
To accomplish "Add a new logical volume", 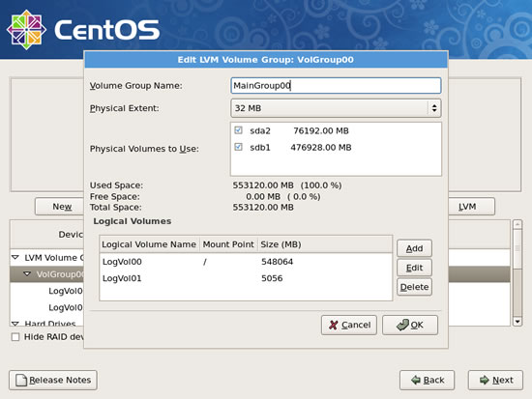I will (414, 248).
